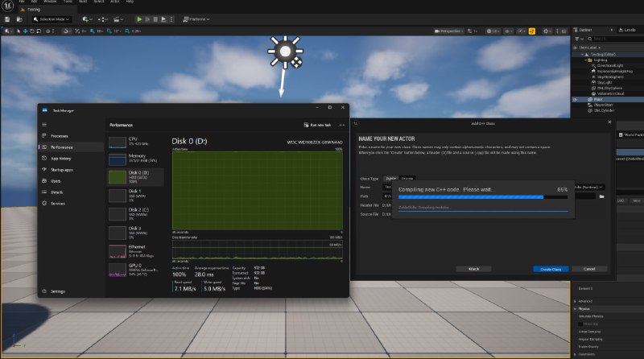Switch to the Levels tab
Viewport: 644px width, 359px height.
(628, 30)
